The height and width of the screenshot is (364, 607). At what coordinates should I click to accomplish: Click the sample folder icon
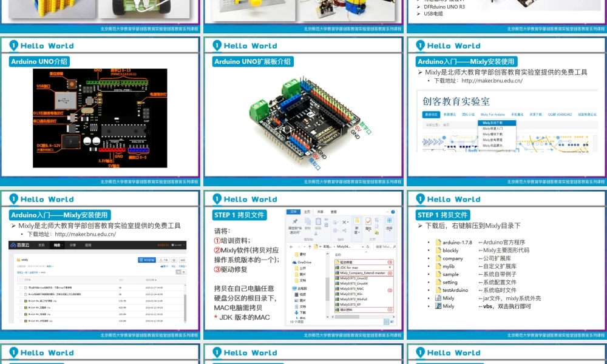(x=438, y=274)
